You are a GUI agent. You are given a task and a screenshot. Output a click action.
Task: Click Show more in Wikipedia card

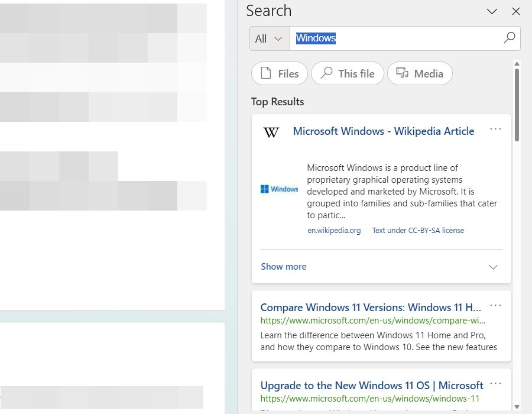[283, 267]
